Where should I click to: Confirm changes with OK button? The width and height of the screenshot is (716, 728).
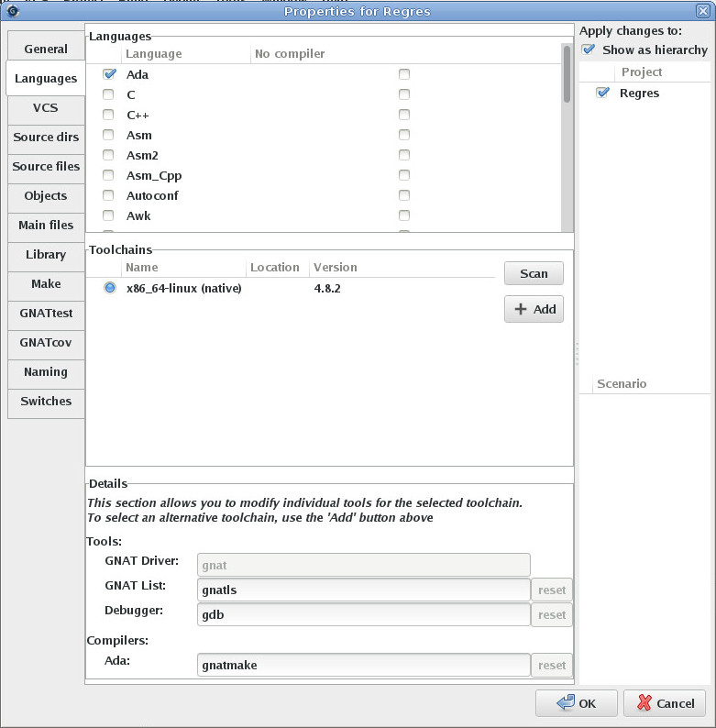click(577, 703)
